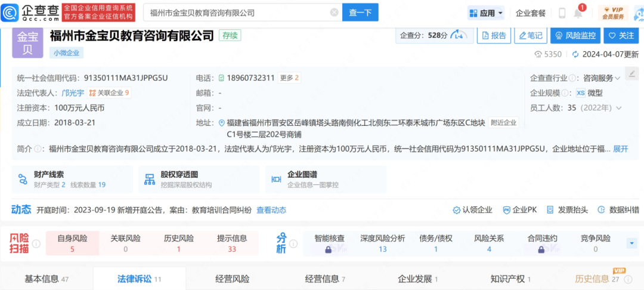Click the 关注 follow button
Image resolution: width=644 pixels, height=290 pixels.
coord(621,35)
